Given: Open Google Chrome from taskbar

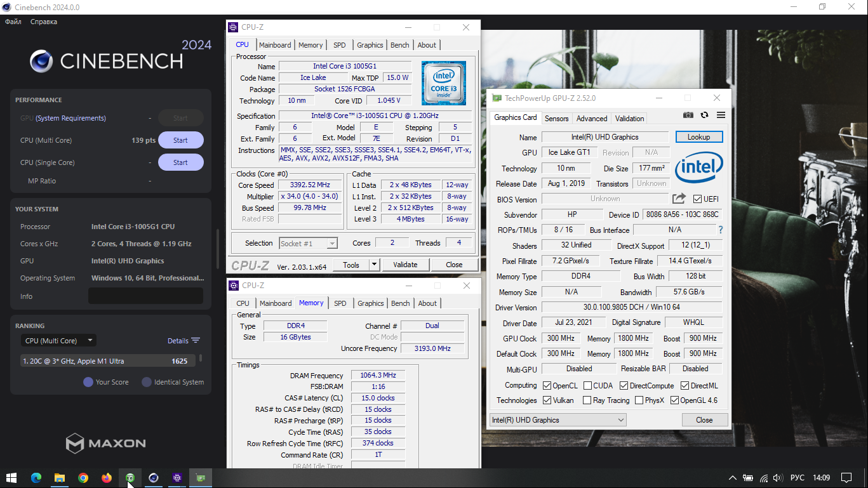Looking at the screenshot, I should [x=83, y=478].
